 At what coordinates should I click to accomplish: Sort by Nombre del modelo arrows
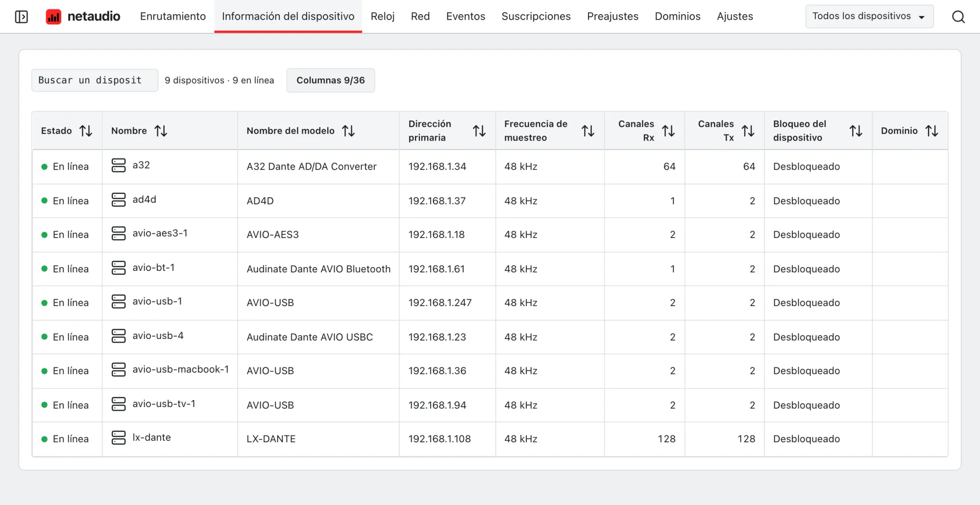click(x=348, y=131)
